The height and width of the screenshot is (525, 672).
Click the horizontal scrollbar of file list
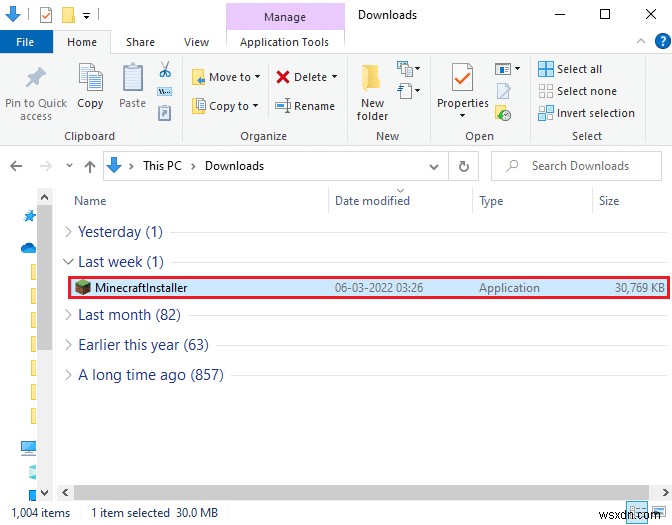point(361,492)
